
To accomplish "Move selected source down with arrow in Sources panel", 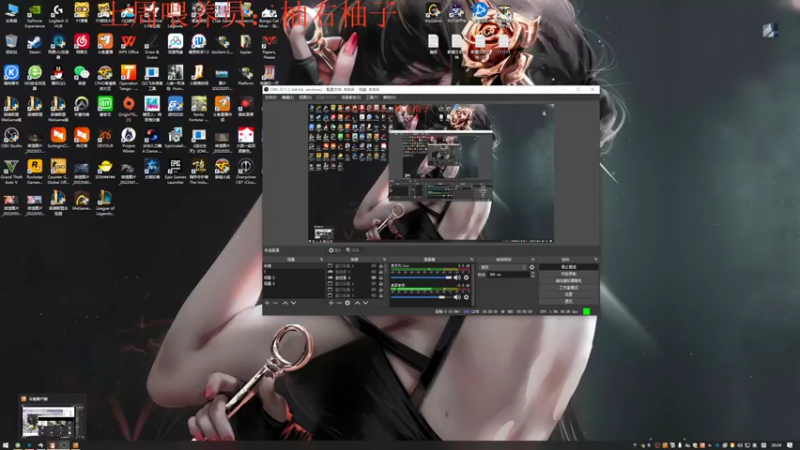I will click(365, 303).
